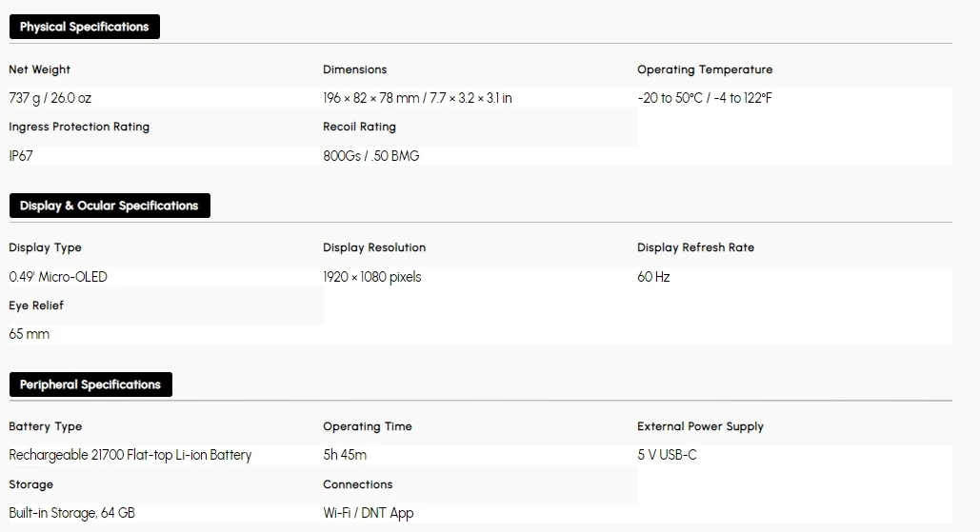
Task: Click the Display Refresh Rate label
Action: 695,247
